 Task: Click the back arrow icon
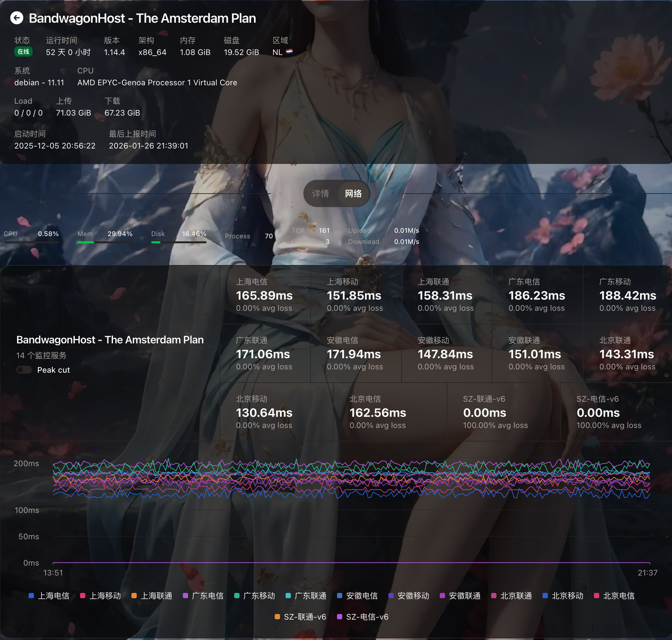(16, 18)
